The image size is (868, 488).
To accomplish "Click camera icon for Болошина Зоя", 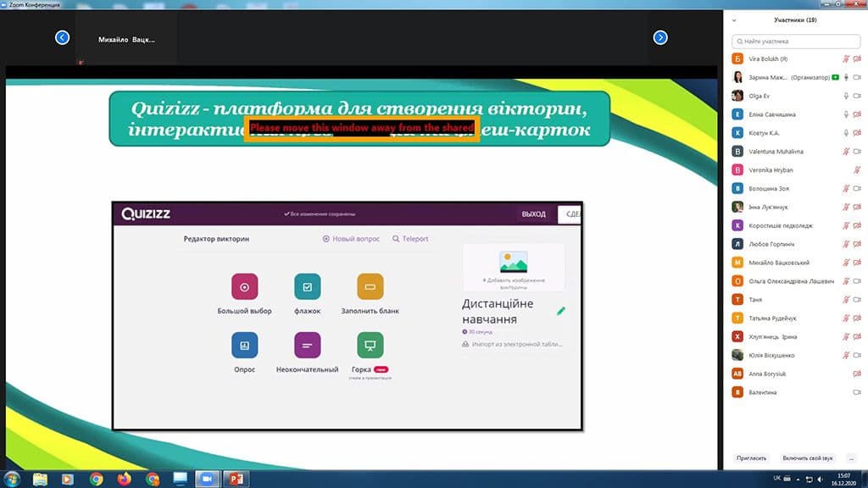I will click(x=857, y=189).
